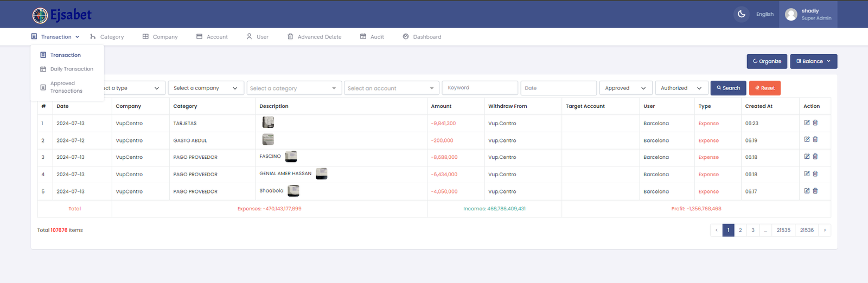Click the Ejsabet logo icon
The height and width of the screenshot is (283, 868).
tap(40, 15)
